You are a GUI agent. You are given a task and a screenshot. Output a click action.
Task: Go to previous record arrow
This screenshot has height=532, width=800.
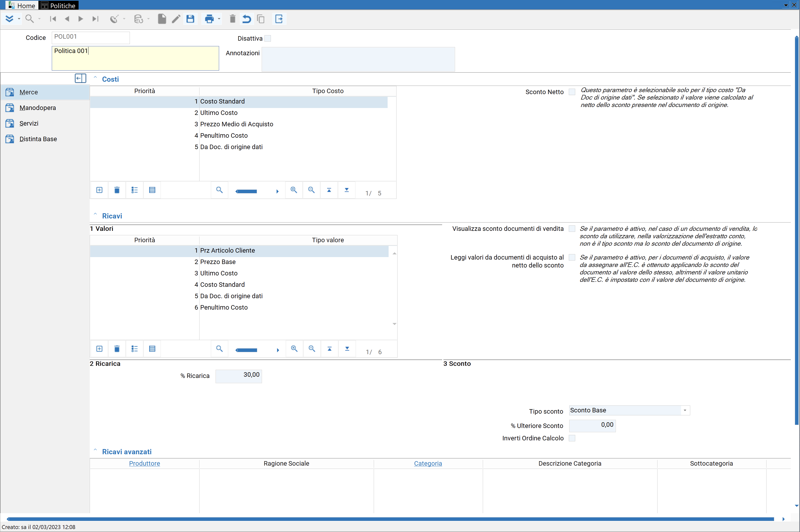(x=67, y=19)
